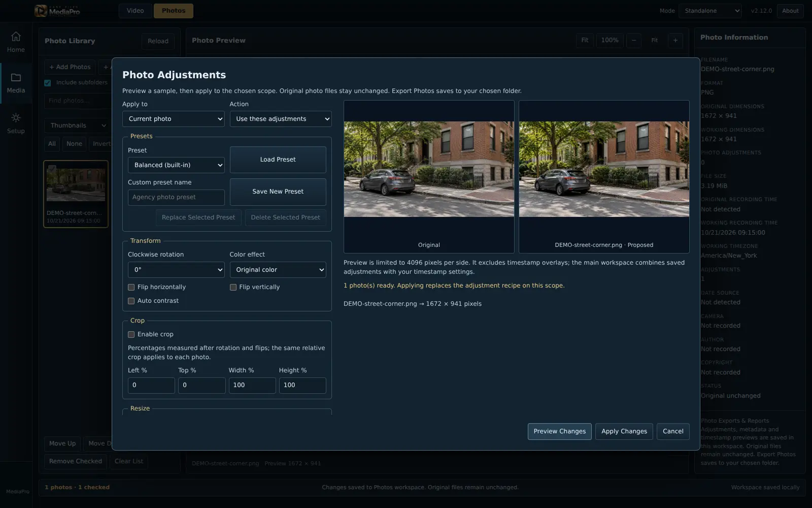Toggle Auto contrast checkbox
The width and height of the screenshot is (812, 508).
click(x=131, y=301)
